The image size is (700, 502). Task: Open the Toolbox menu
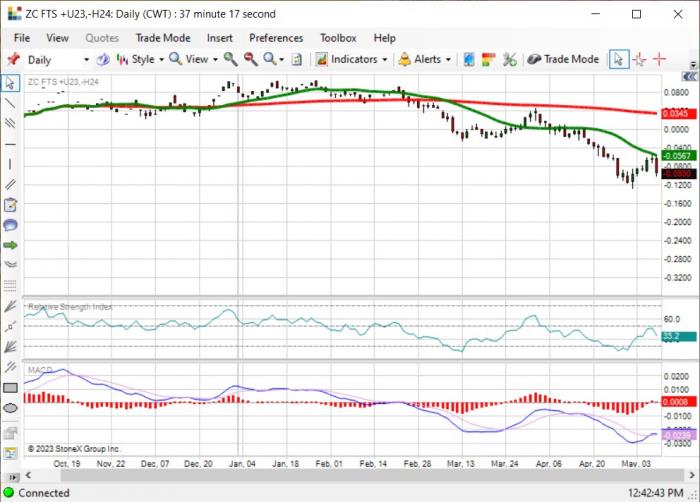click(338, 38)
